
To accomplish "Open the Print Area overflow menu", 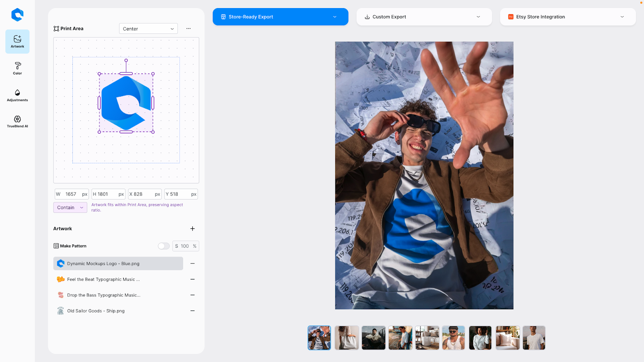I will [188, 28].
